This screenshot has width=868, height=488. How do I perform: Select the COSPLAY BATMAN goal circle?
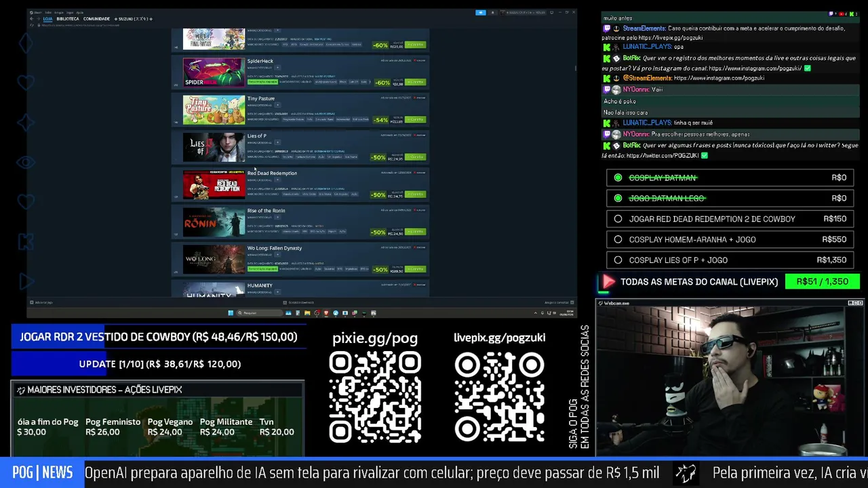[618, 178]
